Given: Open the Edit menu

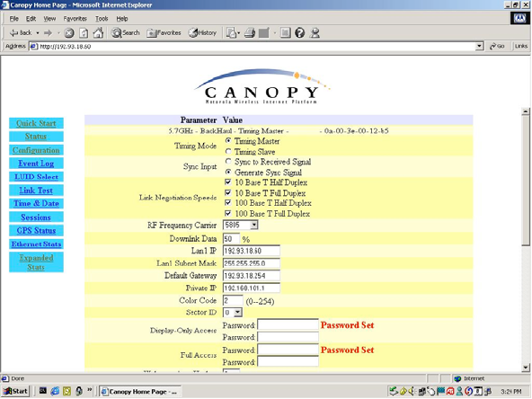Looking at the screenshot, I should (x=31, y=19).
